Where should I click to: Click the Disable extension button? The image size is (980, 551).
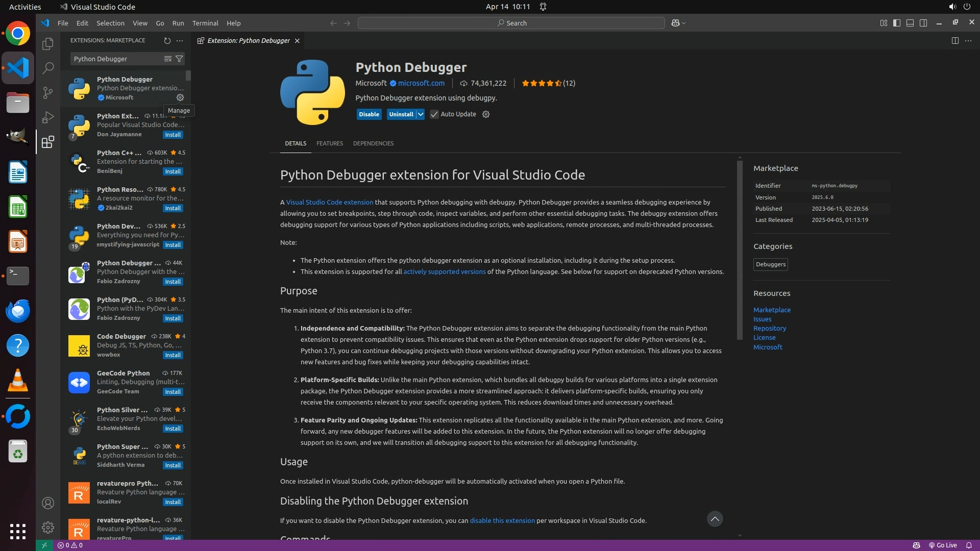[x=369, y=114]
